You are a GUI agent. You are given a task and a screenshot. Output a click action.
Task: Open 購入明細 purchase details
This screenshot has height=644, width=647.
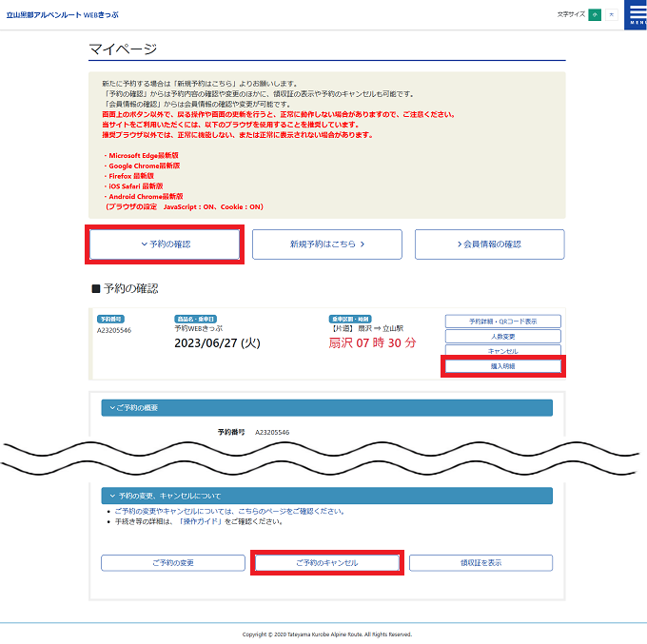pos(502,365)
